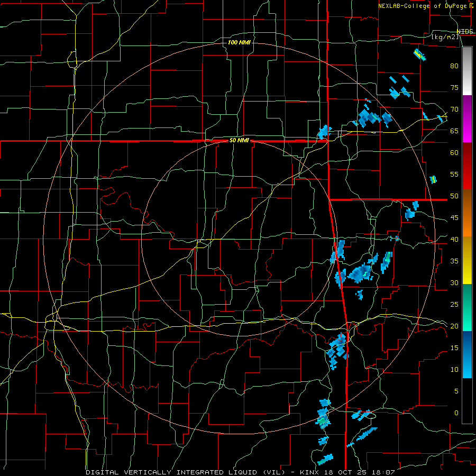Click the legend value 10
476x476 pixels.
(x=454, y=370)
